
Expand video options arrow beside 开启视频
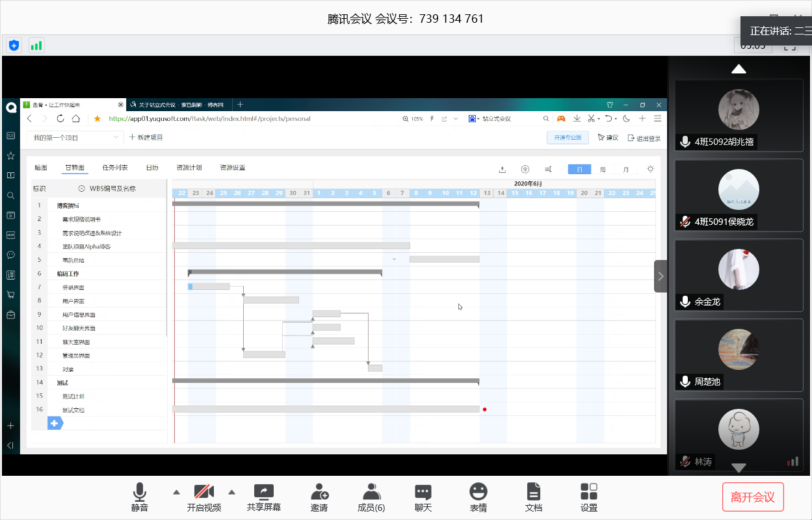pos(231,491)
